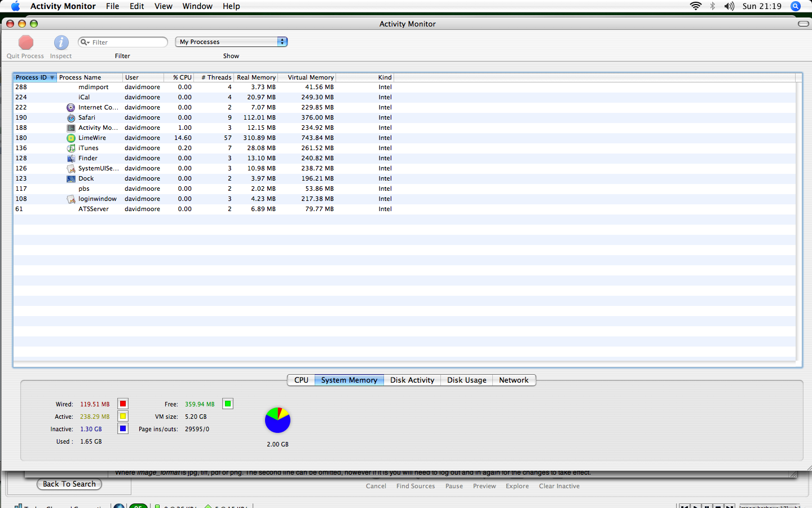Click the 14.60 CPU value

(183, 138)
